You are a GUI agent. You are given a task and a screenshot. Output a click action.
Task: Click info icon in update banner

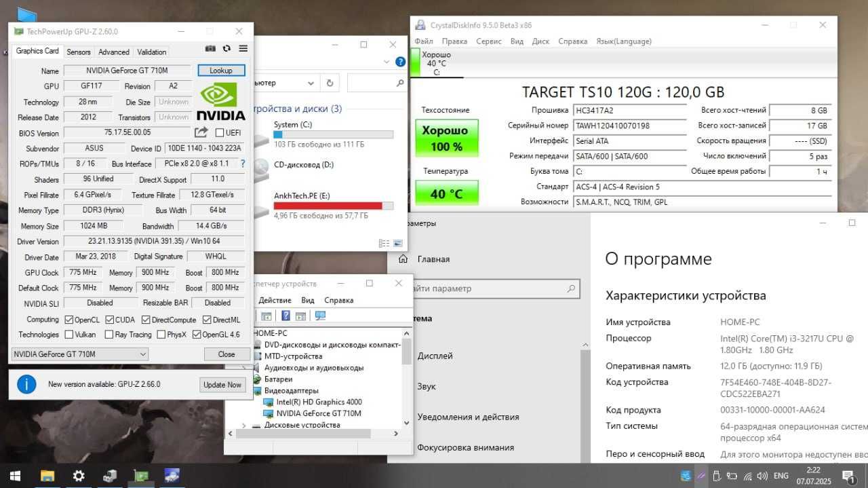click(x=26, y=384)
